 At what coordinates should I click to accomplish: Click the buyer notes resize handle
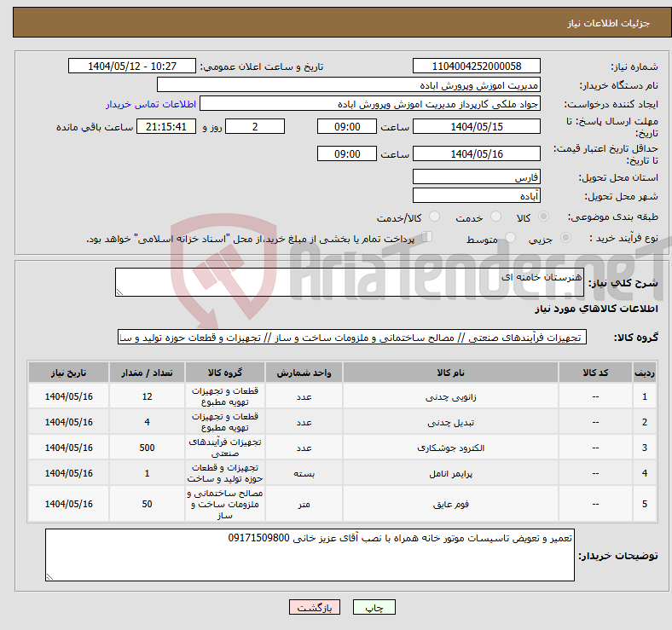(x=49, y=577)
